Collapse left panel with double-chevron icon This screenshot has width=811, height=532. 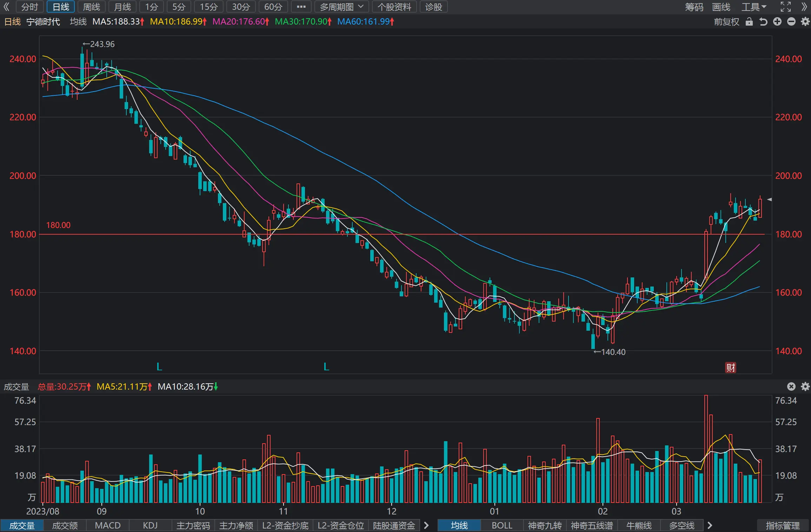pyautogui.click(x=7, y=7)
